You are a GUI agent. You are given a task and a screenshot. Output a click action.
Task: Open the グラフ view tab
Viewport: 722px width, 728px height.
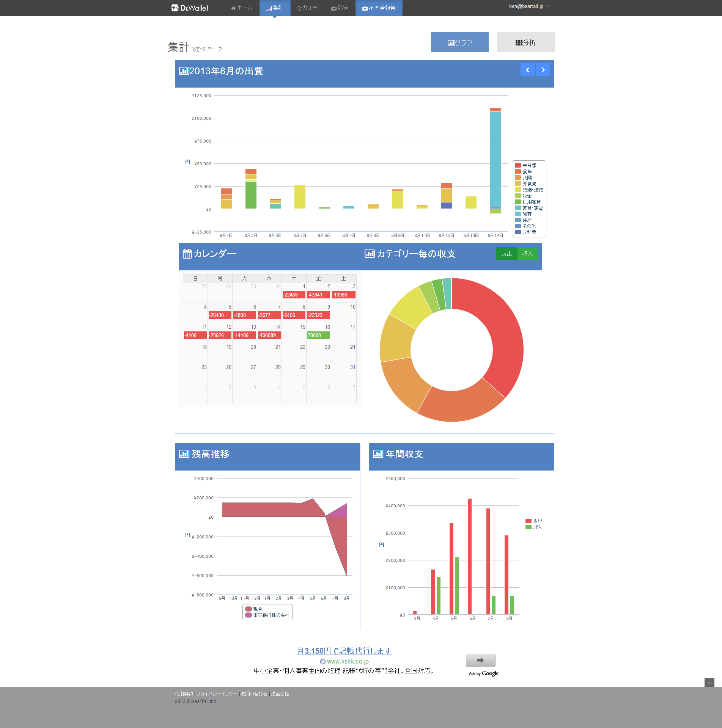click(459, 42)
